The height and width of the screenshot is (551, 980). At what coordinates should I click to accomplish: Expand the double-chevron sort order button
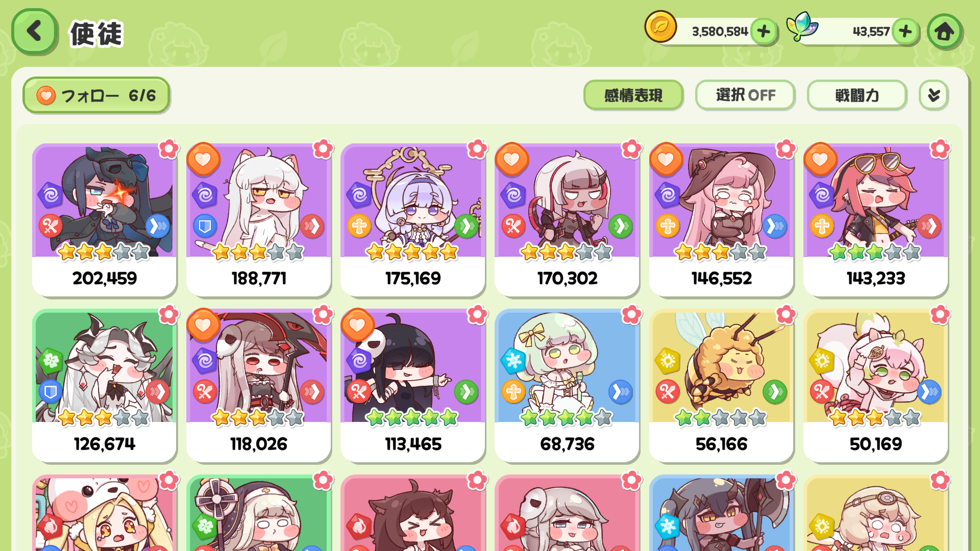point(934,95)
